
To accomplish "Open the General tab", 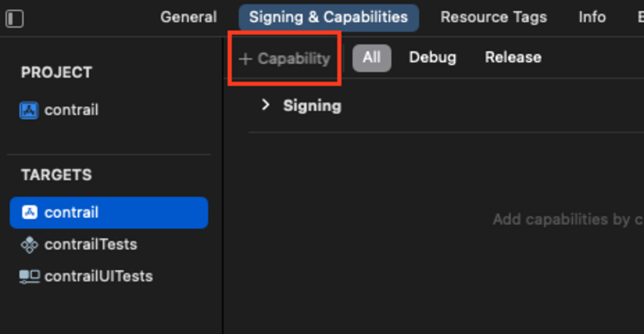I will point(188,17).
